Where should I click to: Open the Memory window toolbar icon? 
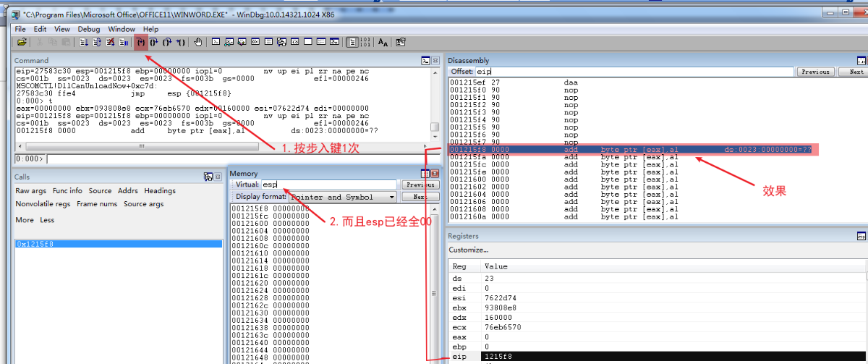click(x=268, y=42)
